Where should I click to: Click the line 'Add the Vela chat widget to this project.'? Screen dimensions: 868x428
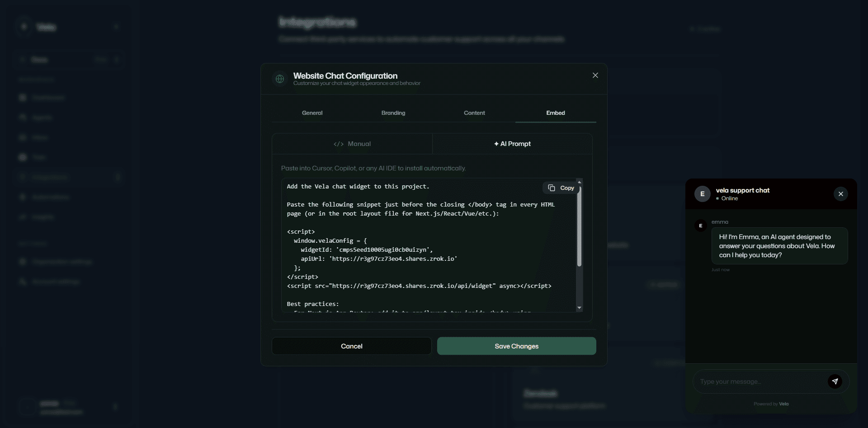point(358,187)
